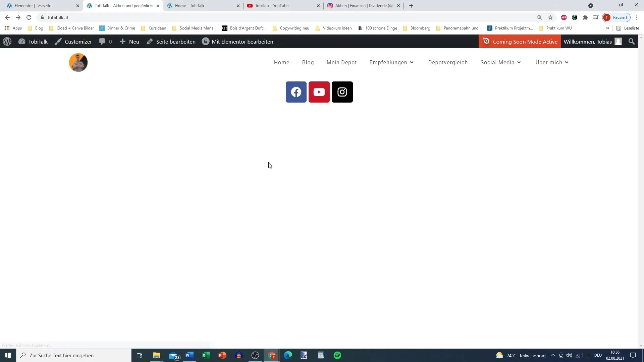Close the Elementor | Testseite tab

78,6
